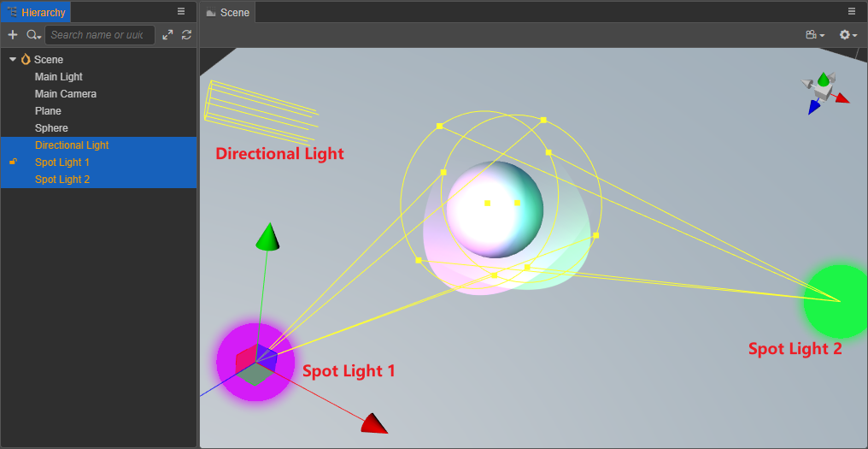The image size is (868, 449).
Task: Click the green Y move arrow handle
Action: tap(268, 236)
